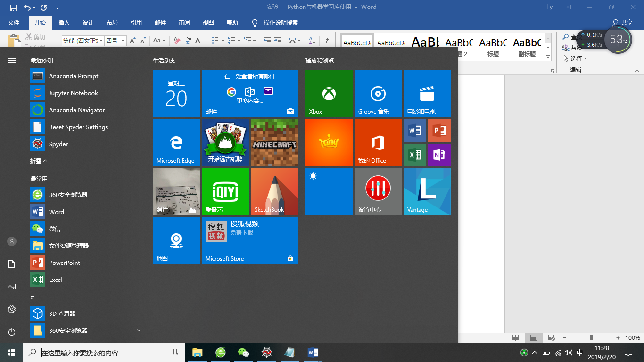644x362 pixels.
Task: Switch Word to web layout view
Action: 551,338
